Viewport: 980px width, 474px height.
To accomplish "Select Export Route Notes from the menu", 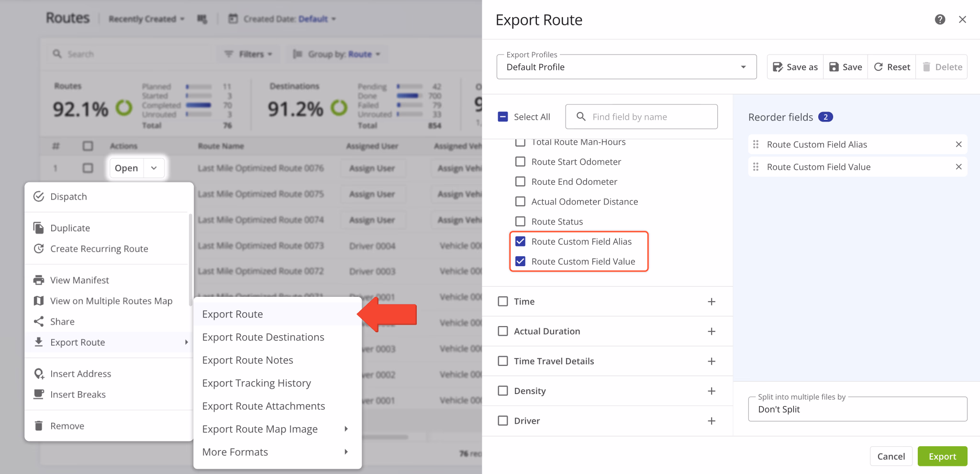I will point(247,360).
